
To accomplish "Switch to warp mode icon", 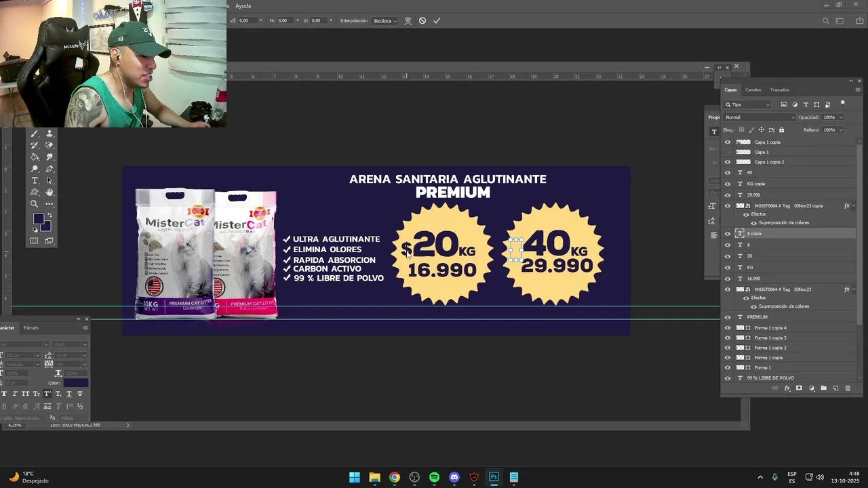I will (x=408, y=21).
